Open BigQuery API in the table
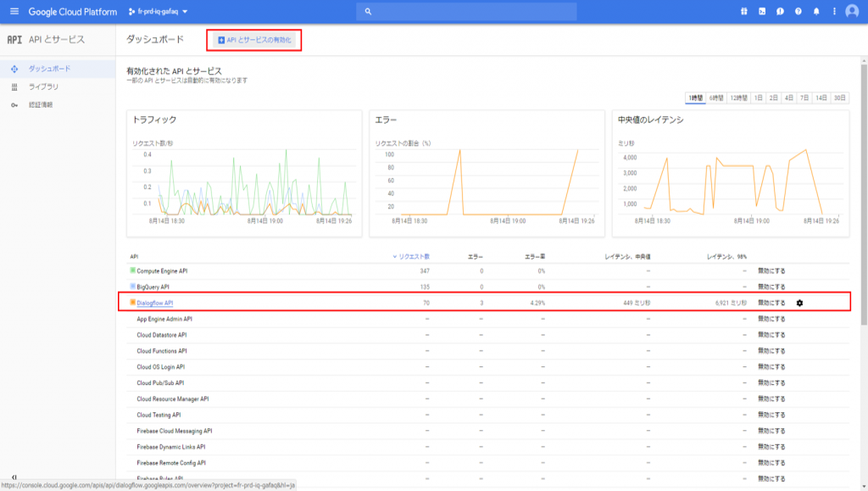Screen dimensions: 868x491 point(153,287)
